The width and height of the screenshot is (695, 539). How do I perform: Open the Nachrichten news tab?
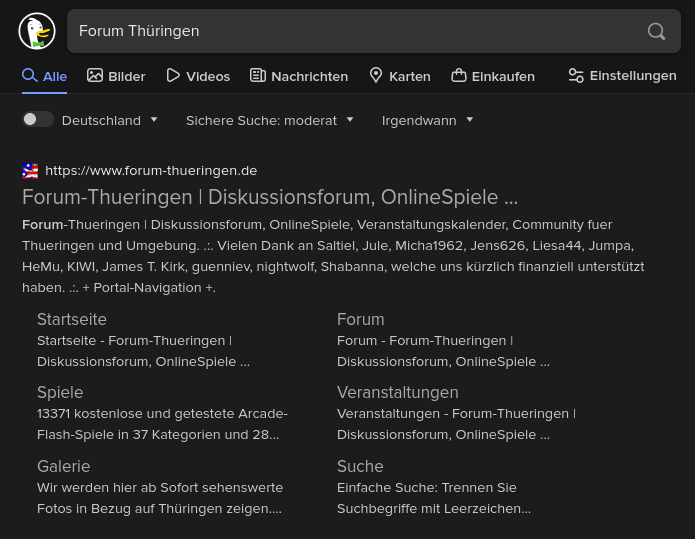point(299,76)
